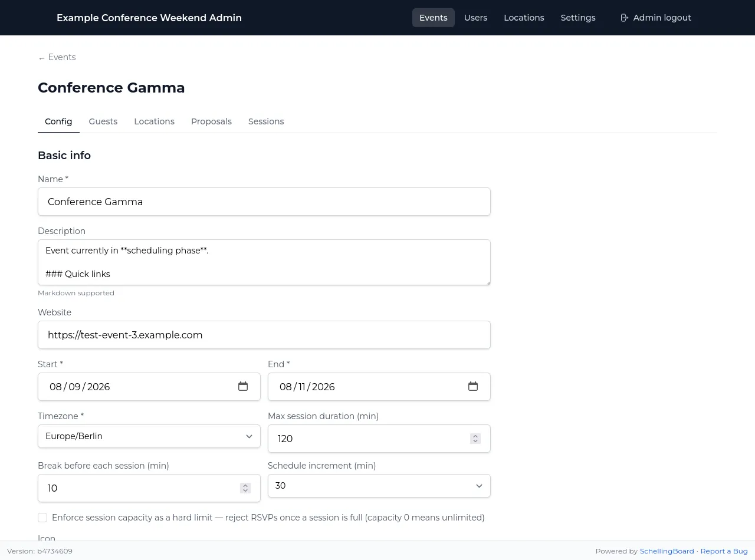Click the Version: b4734609 footer text
The image size is (755, 560).
pyautogui.click(x=40, y=551)
